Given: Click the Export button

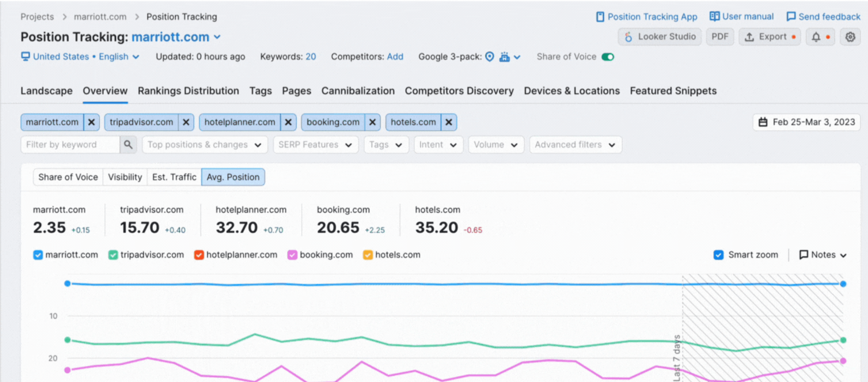Looking at the screenshot, I should pyautogui.click(x=769, y=37).
